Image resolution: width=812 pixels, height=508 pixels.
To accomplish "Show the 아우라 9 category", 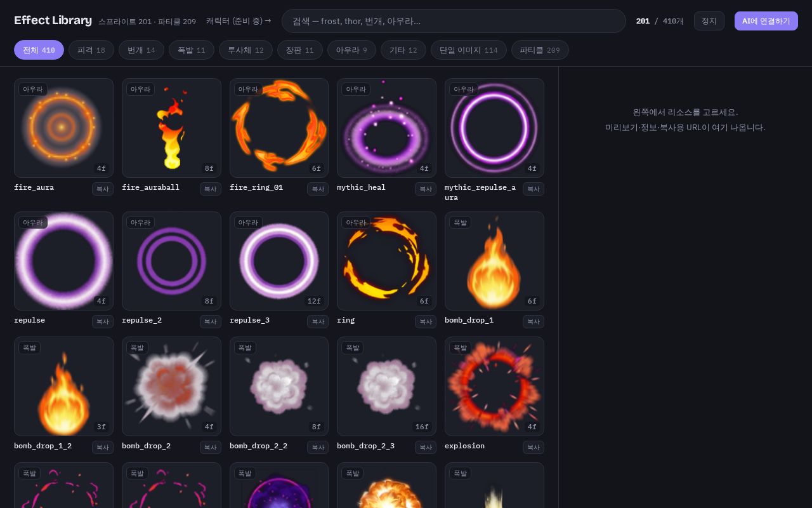I will tap(351, 50).
